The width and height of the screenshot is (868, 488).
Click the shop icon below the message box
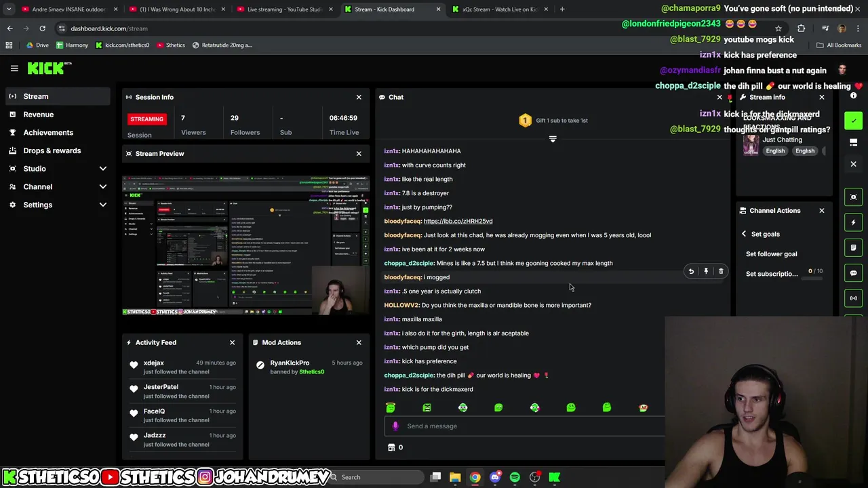391,447
